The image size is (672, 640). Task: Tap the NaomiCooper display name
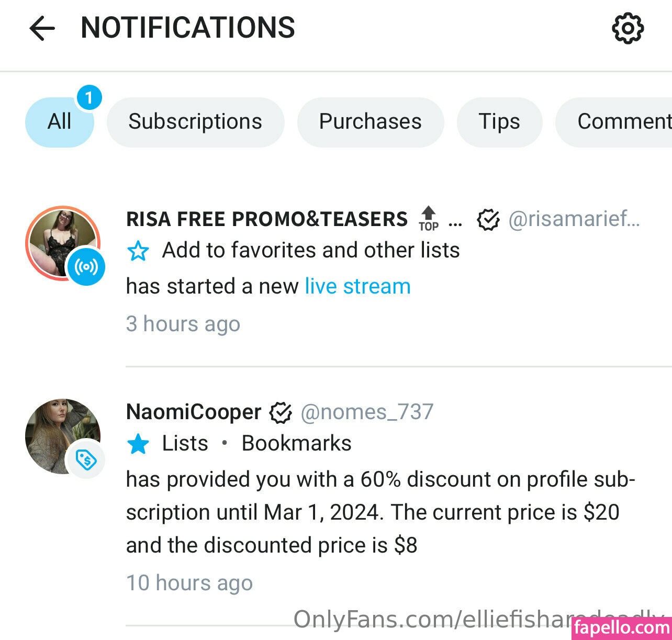point(194,412)
